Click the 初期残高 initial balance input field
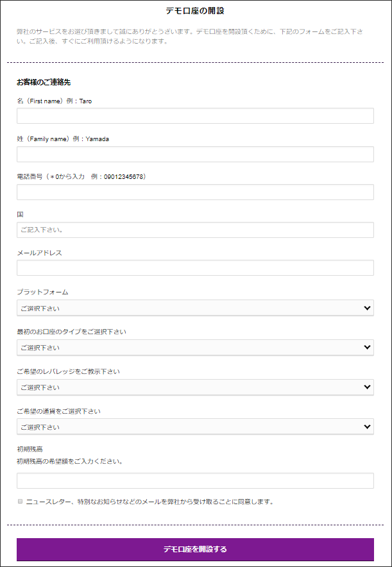Image resolution: width=392 pixels, height=567 pixels. click(195, 480)
